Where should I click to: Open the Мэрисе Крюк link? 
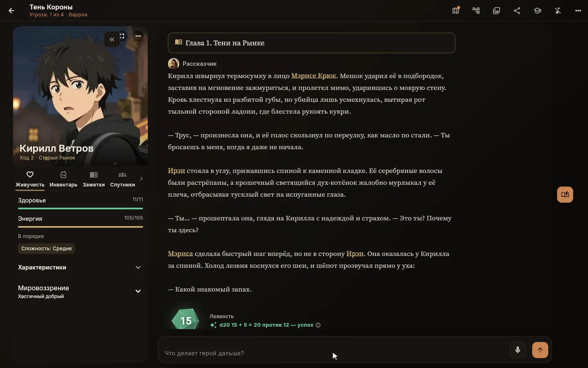click(x=314, y=76)
